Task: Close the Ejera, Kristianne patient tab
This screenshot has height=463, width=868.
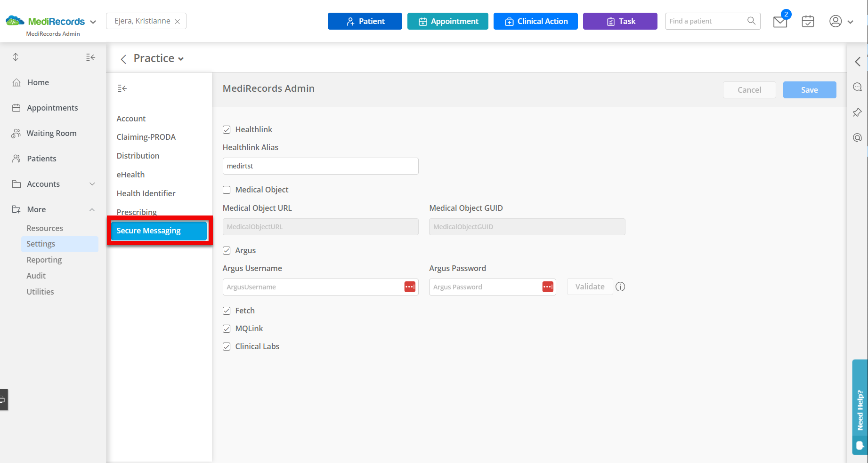Action: click(x=178, y=22)
